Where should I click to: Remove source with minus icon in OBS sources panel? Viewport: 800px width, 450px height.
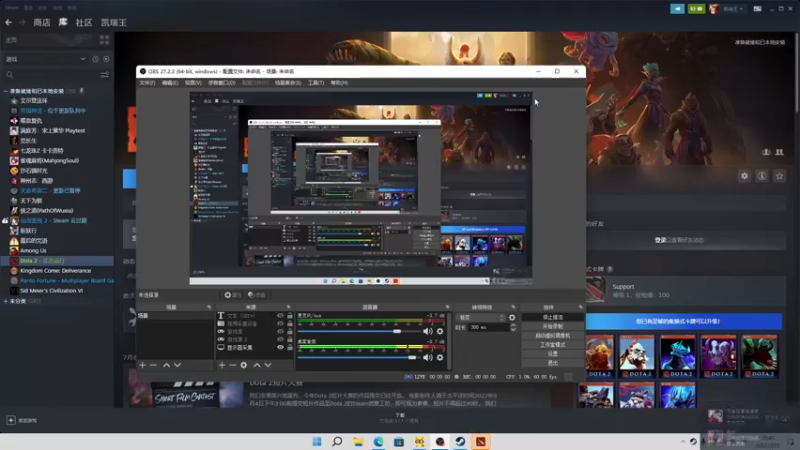pos(233,365)
